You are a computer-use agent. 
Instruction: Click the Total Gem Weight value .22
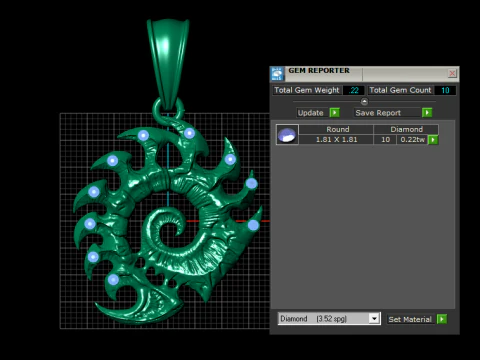354,90
